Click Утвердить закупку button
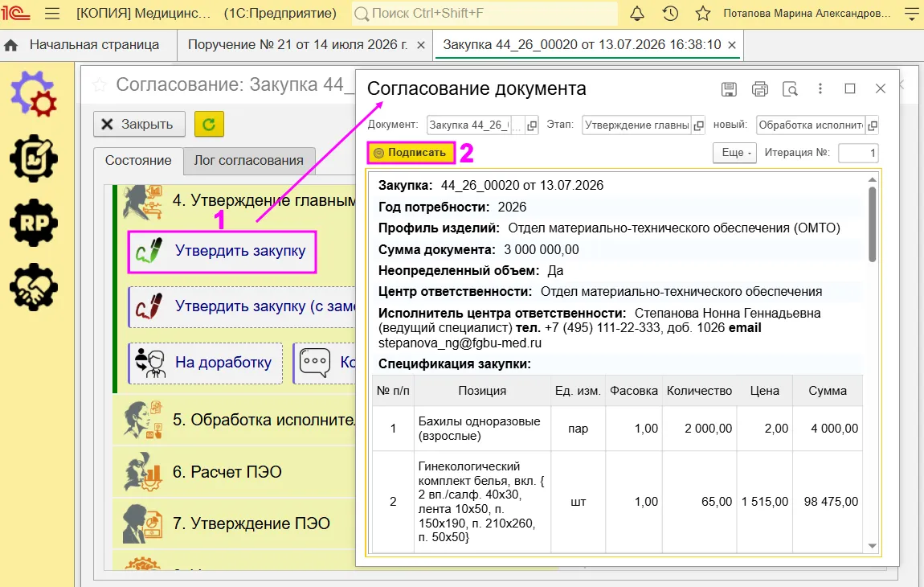Screen dimensions: 924x587 (x=222, y=252)
